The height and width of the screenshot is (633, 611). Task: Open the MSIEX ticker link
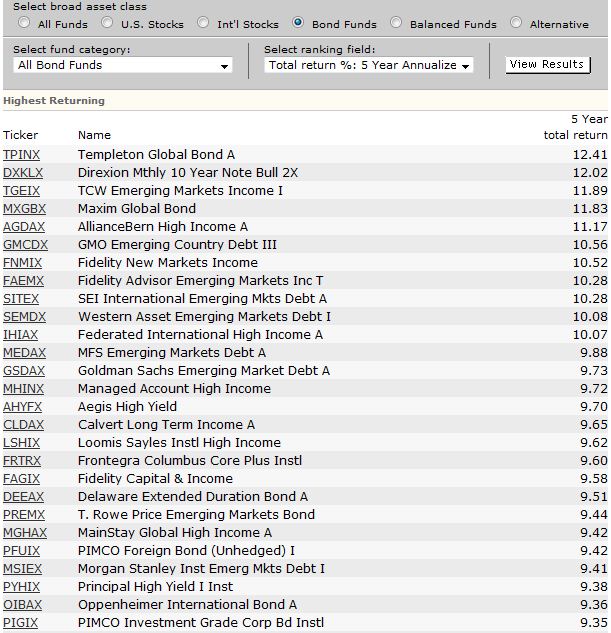[x=23, y=569]
